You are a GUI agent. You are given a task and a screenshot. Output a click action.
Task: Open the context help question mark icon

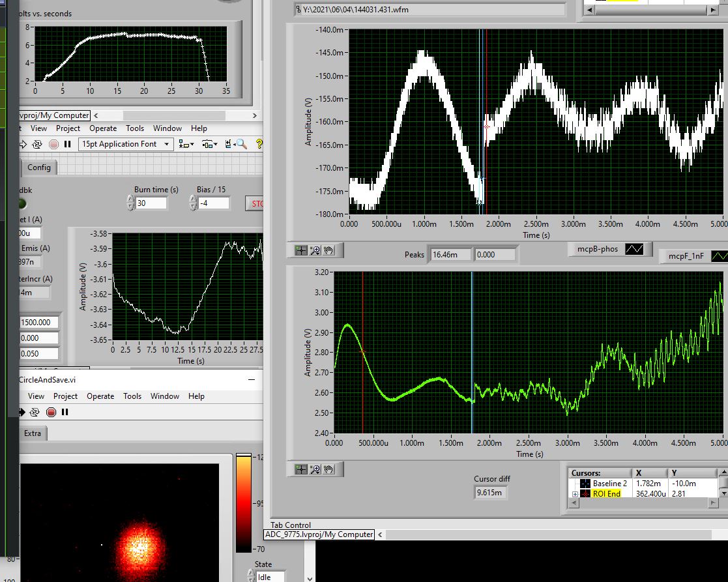tap(259, 144)
